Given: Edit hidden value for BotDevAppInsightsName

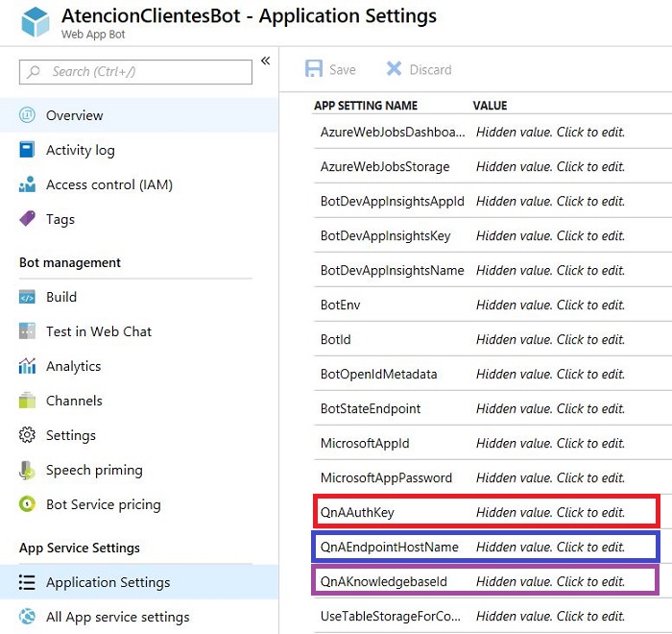Looking at the screenshot, I should click(550, 270).
